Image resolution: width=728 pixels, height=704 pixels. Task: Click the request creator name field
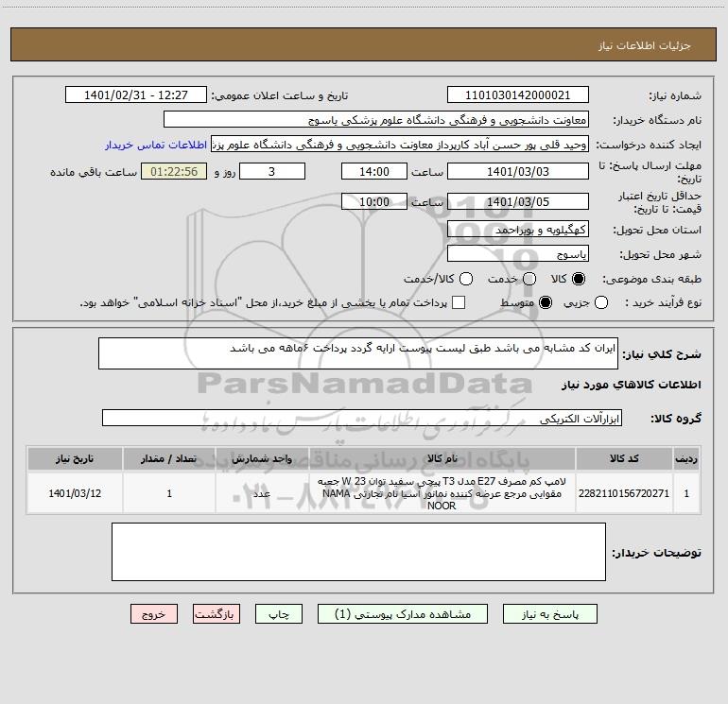click(400, 145)
